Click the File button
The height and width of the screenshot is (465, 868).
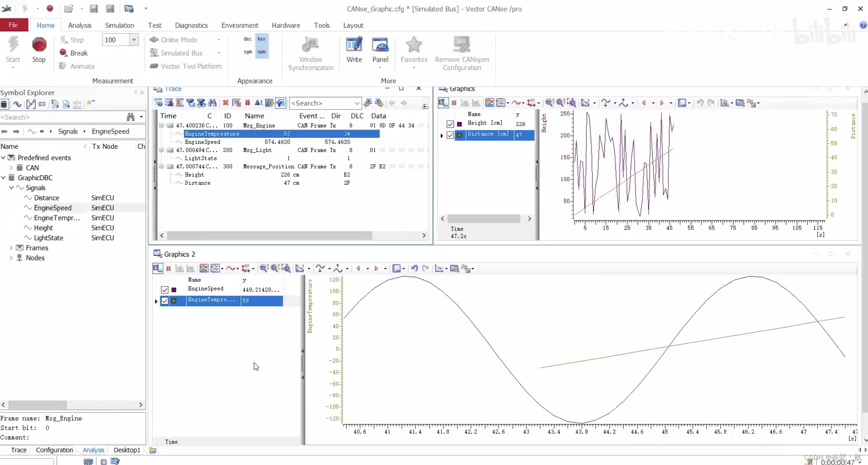[x=13, y=25]
